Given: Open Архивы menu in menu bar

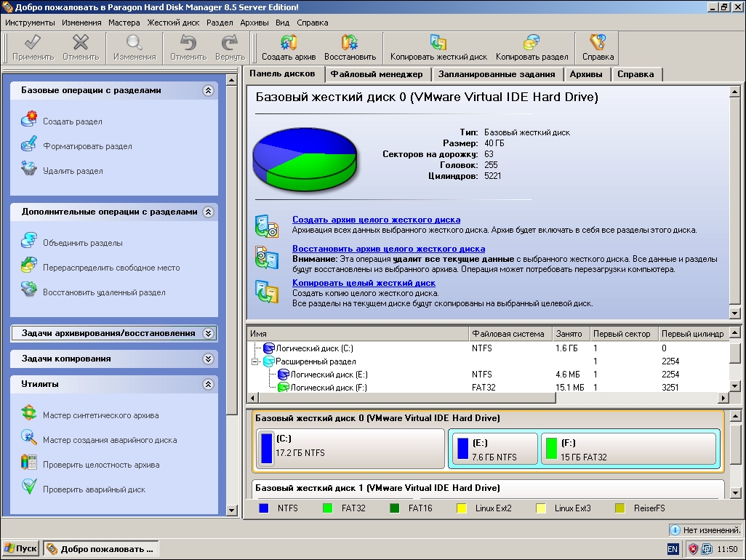Looking at the screenshot, I should pos(254,23).
